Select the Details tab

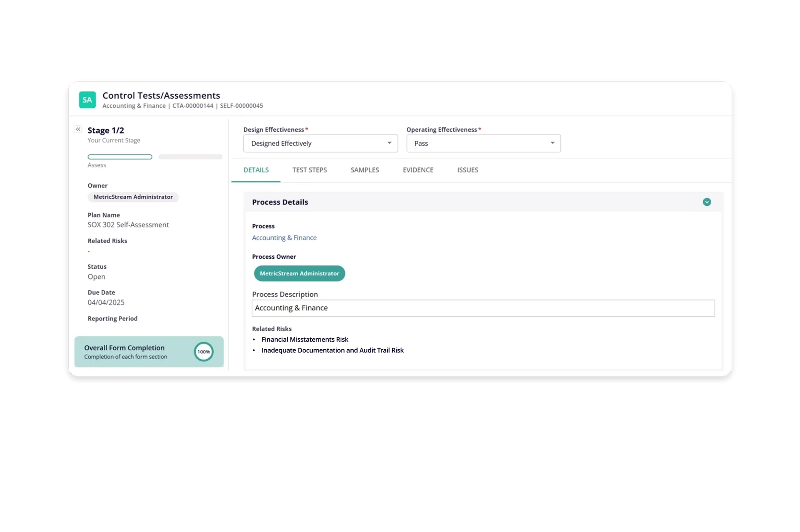pyautogui.click(x=256, y=170)
